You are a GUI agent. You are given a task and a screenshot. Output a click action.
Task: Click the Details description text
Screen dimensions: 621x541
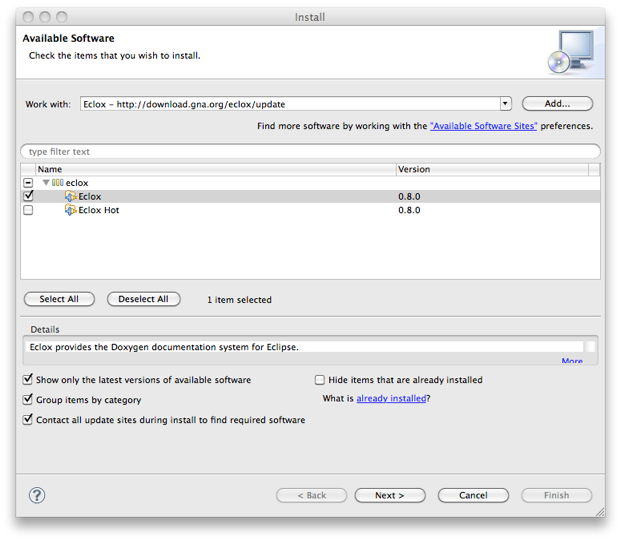pos(164,347)
